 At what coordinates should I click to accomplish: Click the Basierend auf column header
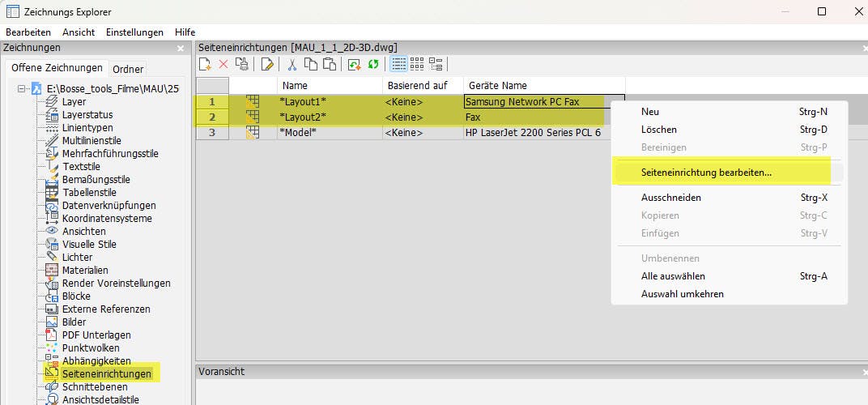(423, 85)
